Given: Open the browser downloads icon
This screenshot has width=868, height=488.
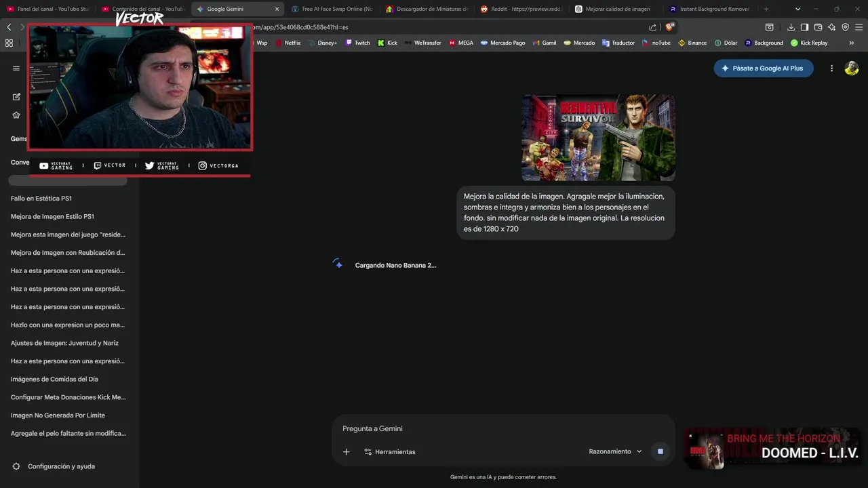Looking at the screenshot, I should 791,27.
